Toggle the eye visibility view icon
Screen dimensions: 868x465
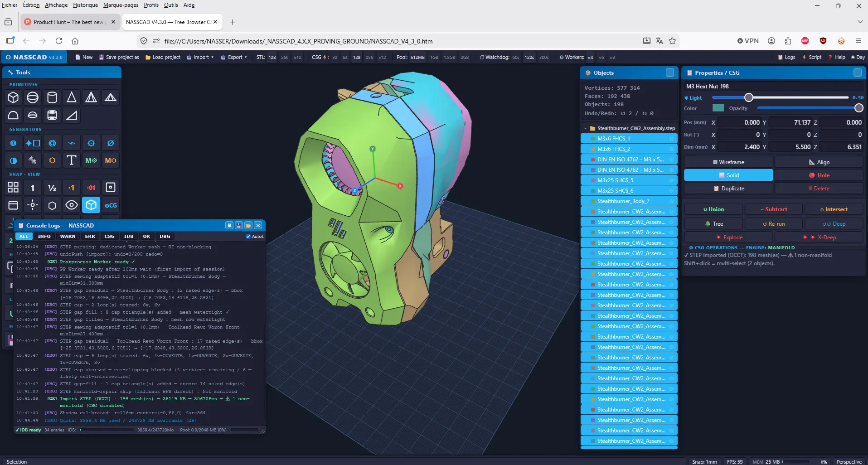[x=72, y=205]
